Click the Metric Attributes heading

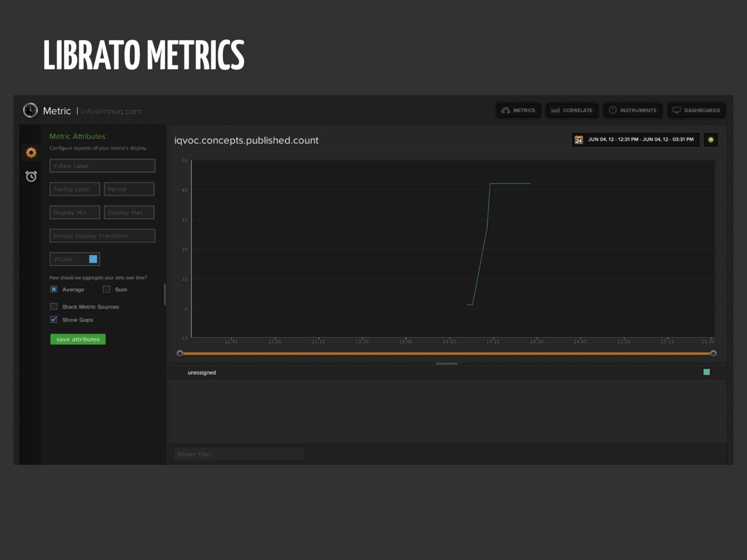click(78, 136)
